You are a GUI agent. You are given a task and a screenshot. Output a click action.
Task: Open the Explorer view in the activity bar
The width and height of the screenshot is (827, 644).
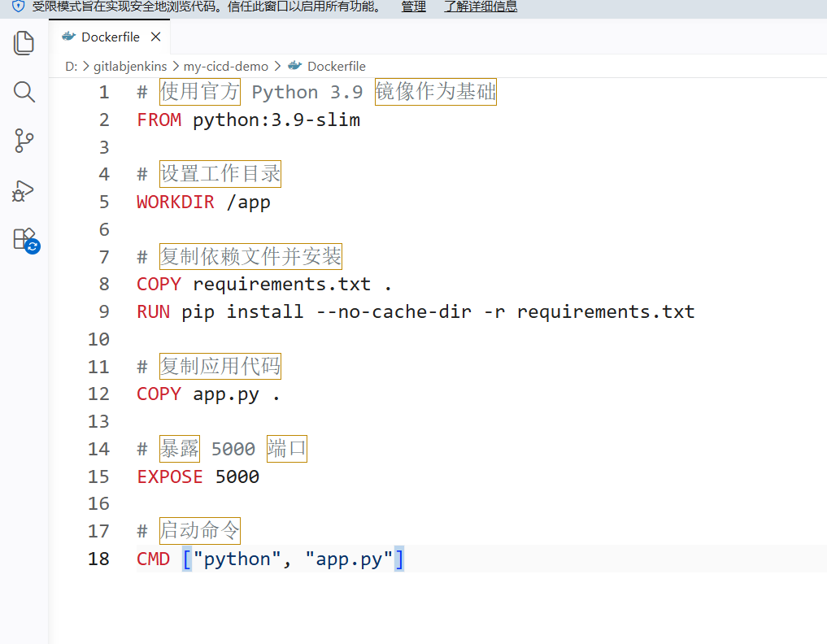pyautogui.click(x=24, y=43)
